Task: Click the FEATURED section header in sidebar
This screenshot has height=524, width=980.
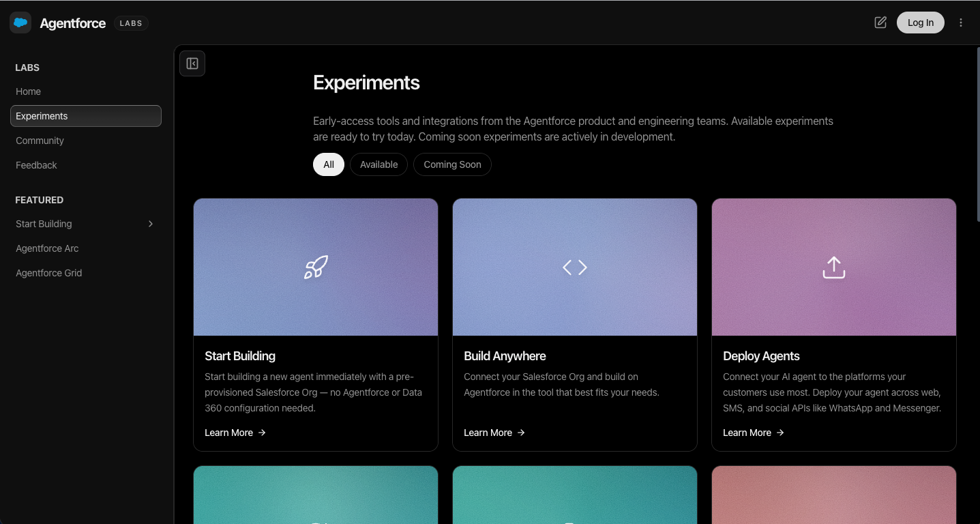Action: (x=40, y=200)
